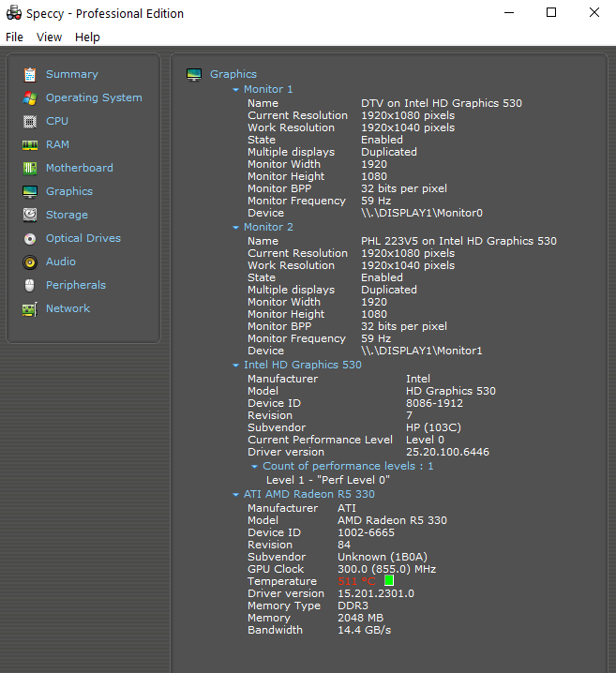This screenshot has width=616, height=673.
Task: Open the Audio speaker icon
Action: tap(30, 262)
